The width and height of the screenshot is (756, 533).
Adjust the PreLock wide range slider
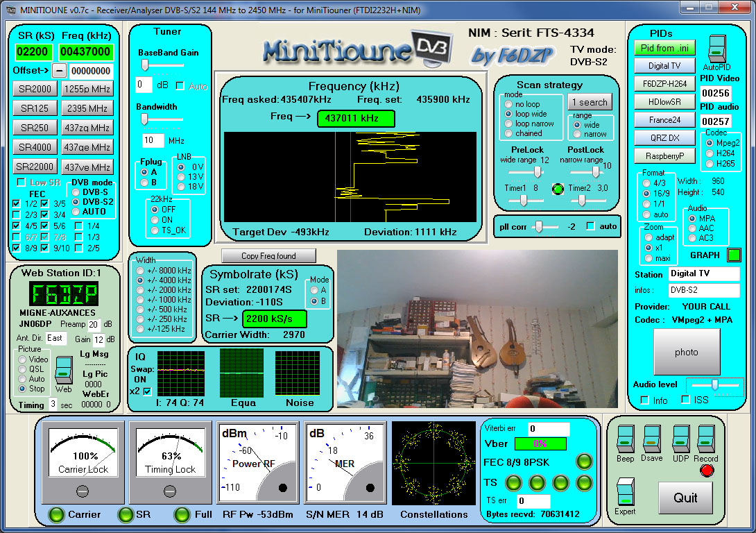tap(537, 171)
